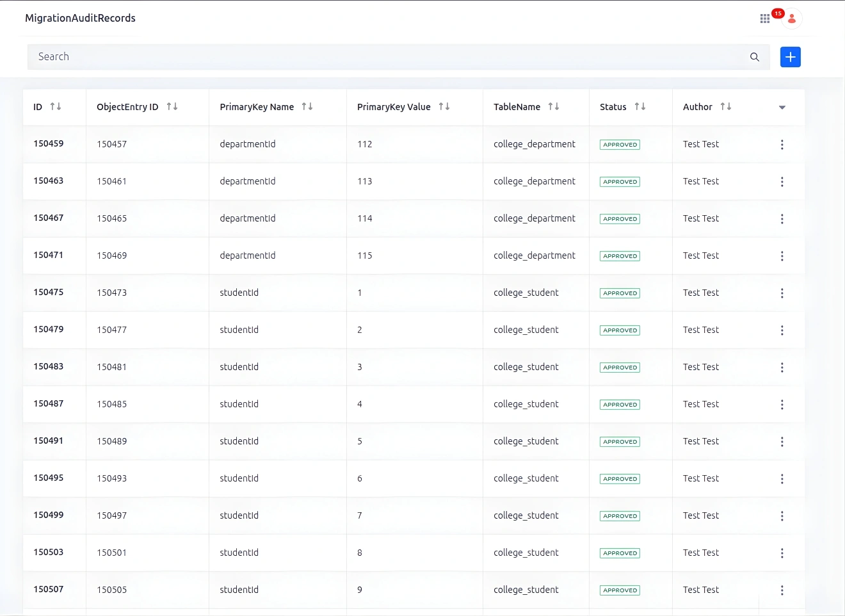845x616 pixels.
Task: Open actions menu for row 150503
Action: click(x=782, y=553)
